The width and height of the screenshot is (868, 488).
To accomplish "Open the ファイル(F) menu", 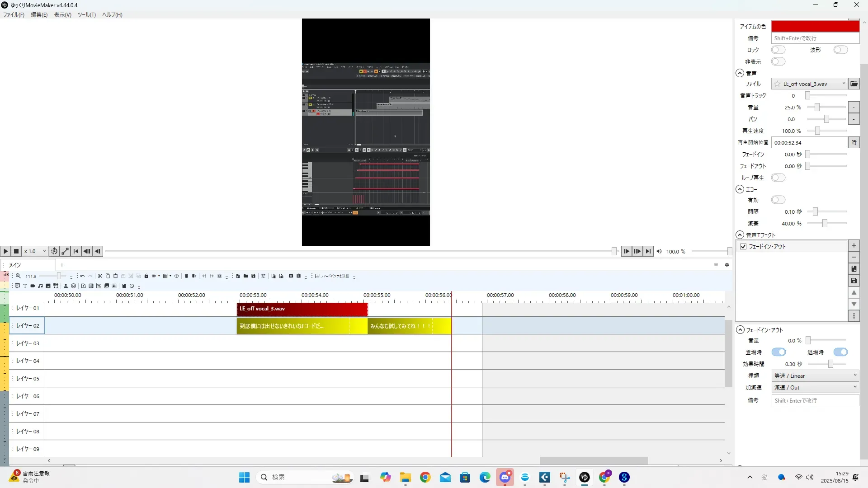I will click(14, 14).
